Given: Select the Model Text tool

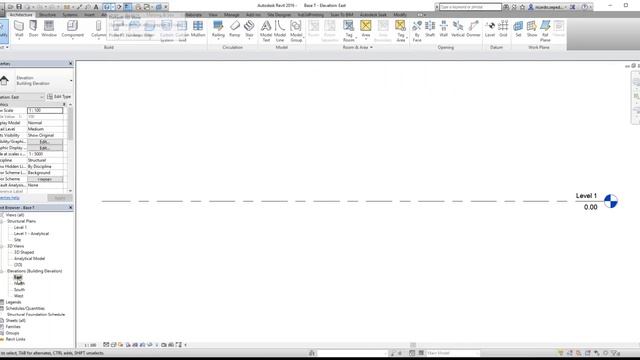Looking at the screenshot, I should 266,31.
